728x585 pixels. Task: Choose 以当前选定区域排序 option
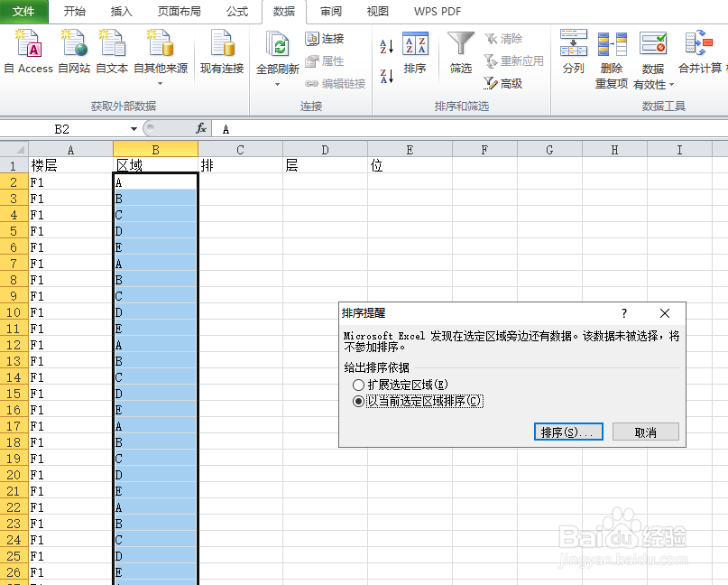pos(360,401)
